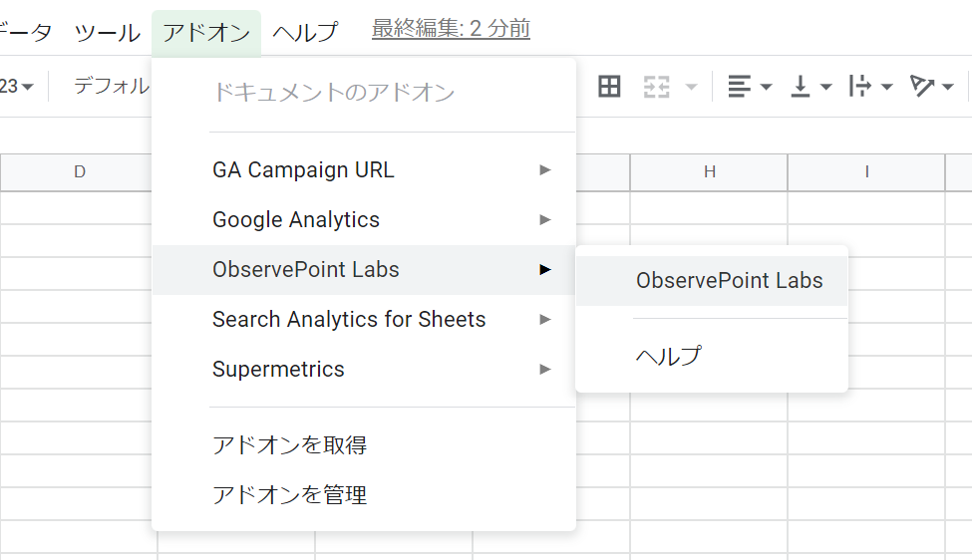Open the font size 23 dropdown
Viewport: 972px width, 560px height.
(17, 86)
